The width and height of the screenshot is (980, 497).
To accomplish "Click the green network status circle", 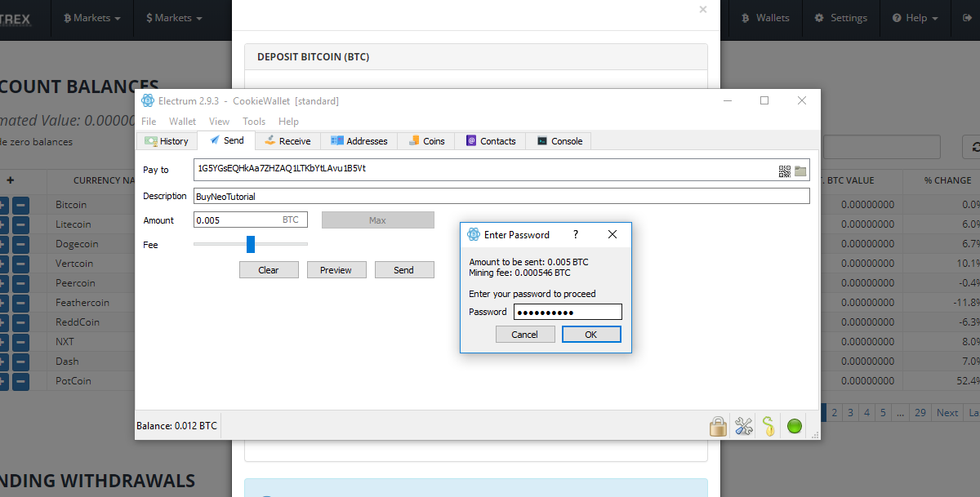I will [x=794, y=426].
